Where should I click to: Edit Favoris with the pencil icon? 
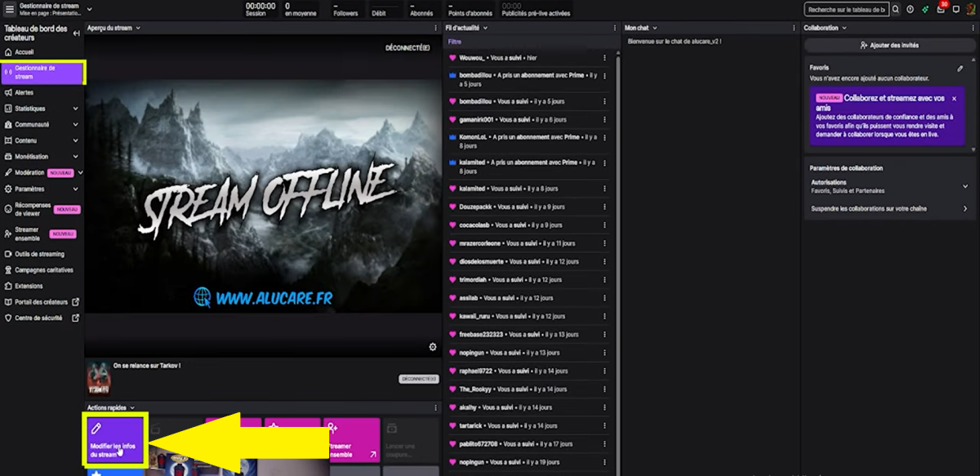click(960, 69)
